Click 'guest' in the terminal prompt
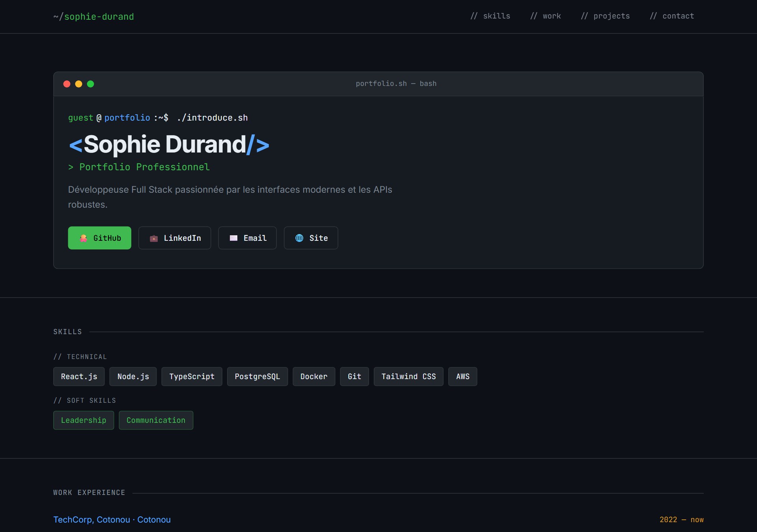 80,118
